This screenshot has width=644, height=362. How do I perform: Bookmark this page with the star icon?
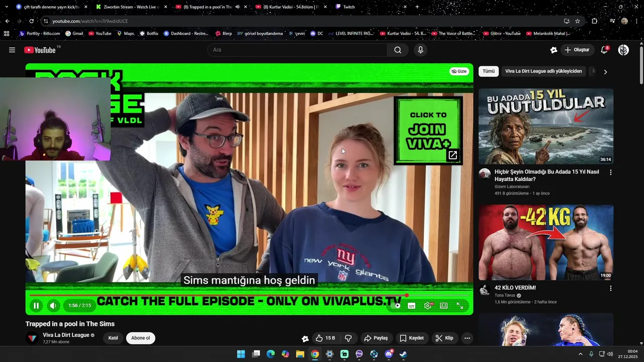click(x=578, y=21)
